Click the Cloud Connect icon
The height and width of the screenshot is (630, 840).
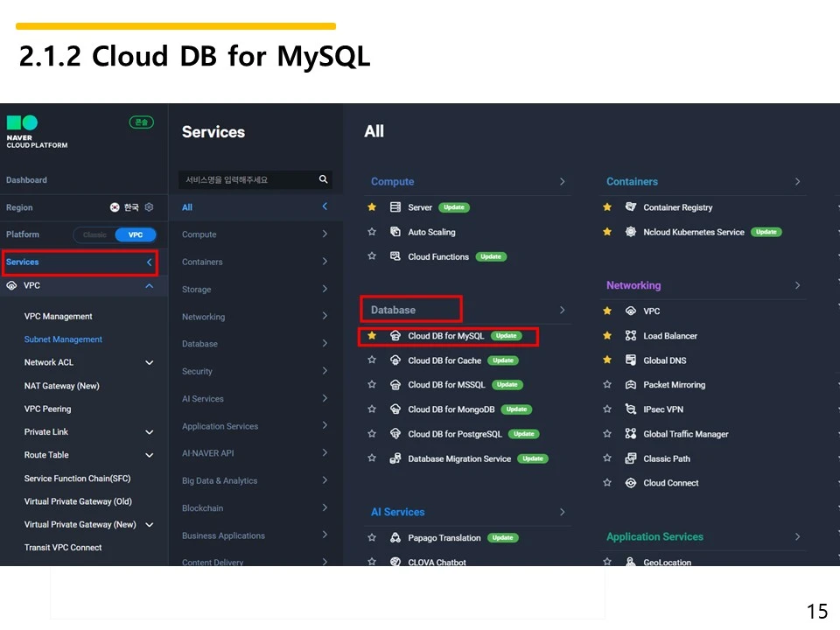click(x=631, y=483)
